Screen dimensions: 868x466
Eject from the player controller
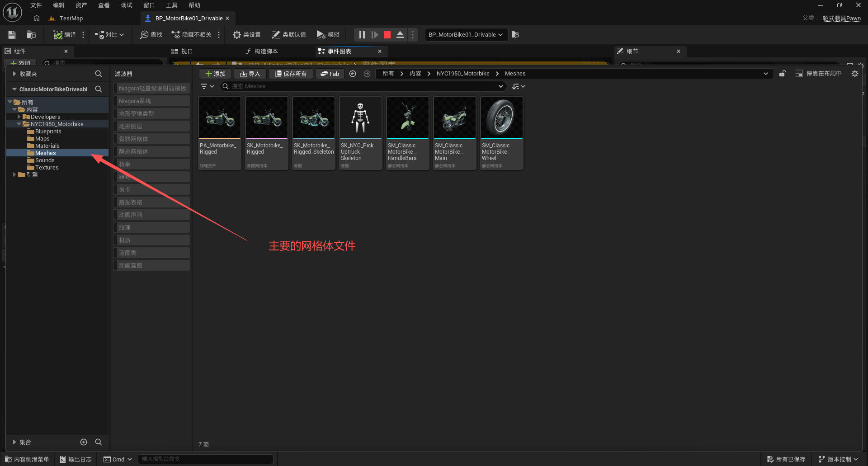[x=400, y=35]
